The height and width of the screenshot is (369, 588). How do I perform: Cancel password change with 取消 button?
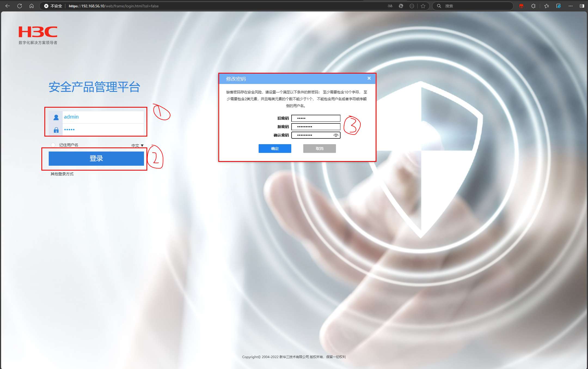pyautogui.click(x=320, y=149)
